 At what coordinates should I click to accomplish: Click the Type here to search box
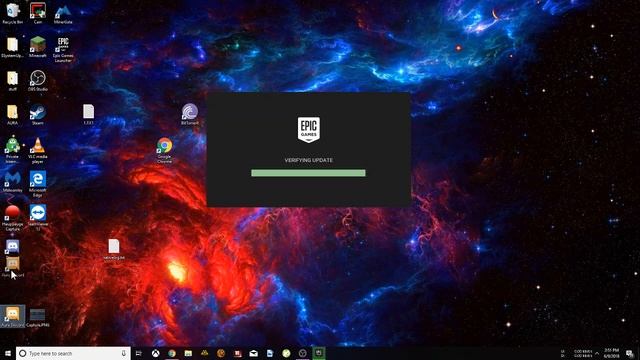[73, 353]
